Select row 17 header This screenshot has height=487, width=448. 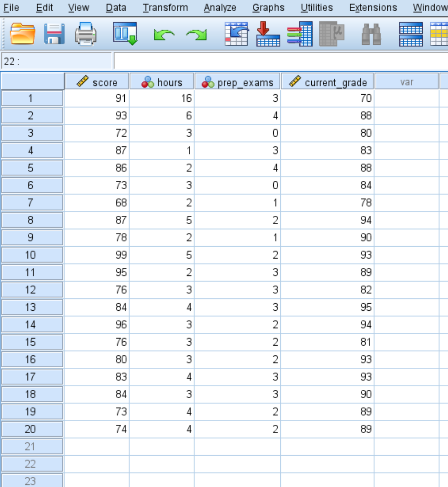tap(32, 377)
